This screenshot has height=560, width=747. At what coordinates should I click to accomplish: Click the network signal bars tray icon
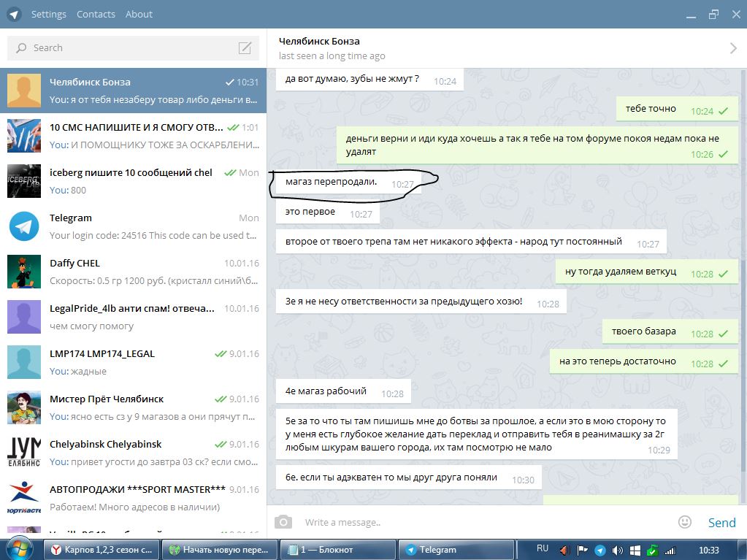tap(670, 551)
